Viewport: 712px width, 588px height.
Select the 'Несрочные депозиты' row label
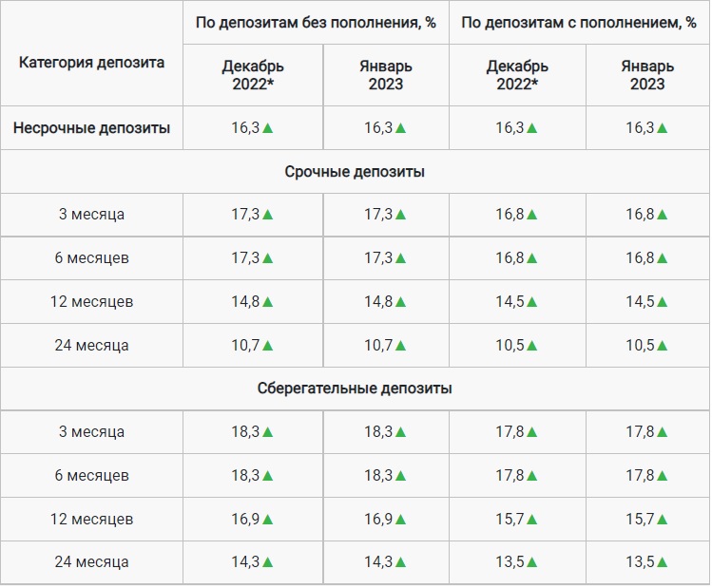pos(91,128)
